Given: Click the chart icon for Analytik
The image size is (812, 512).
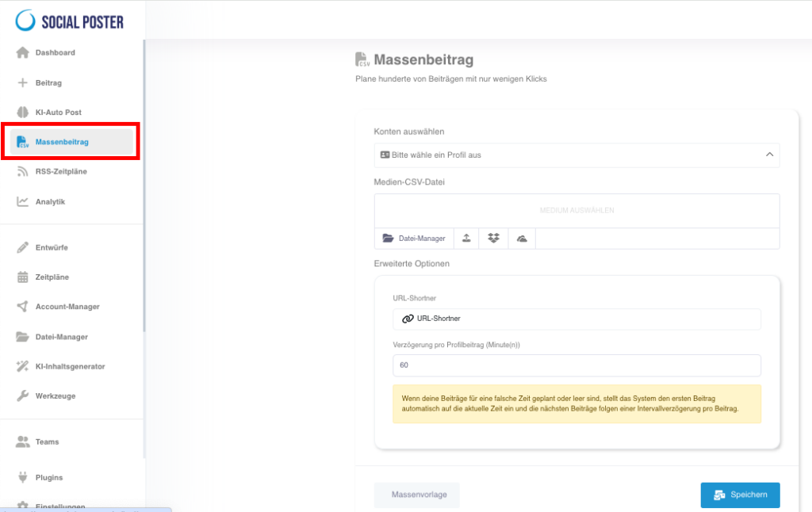Looking at the screenshot, I should 22,201.
